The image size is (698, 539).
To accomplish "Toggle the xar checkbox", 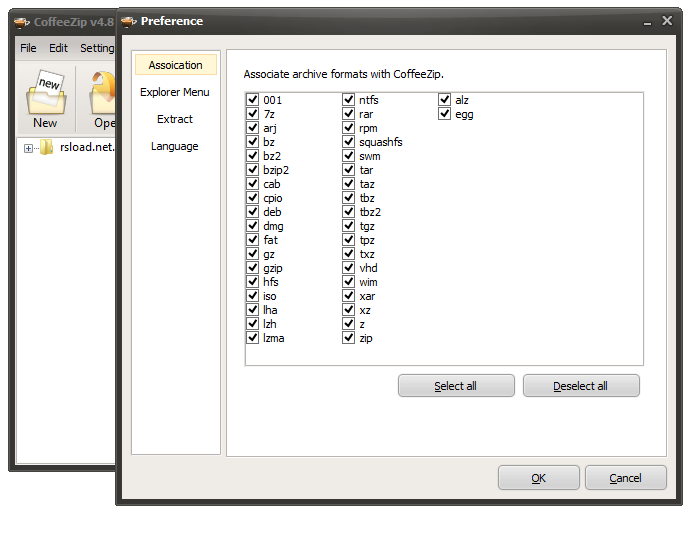I will [349, 296].
